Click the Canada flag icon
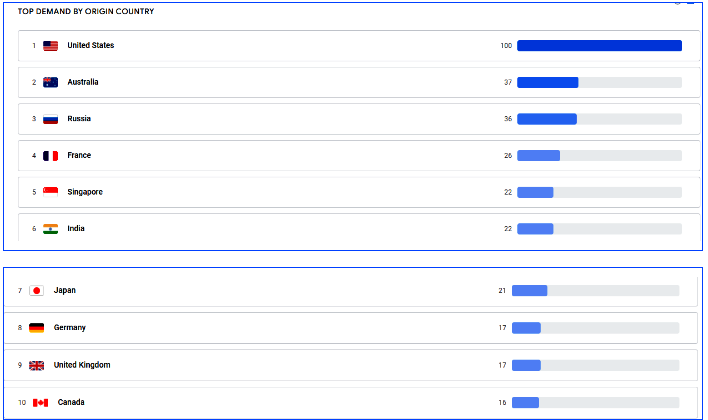 (40, 403)
